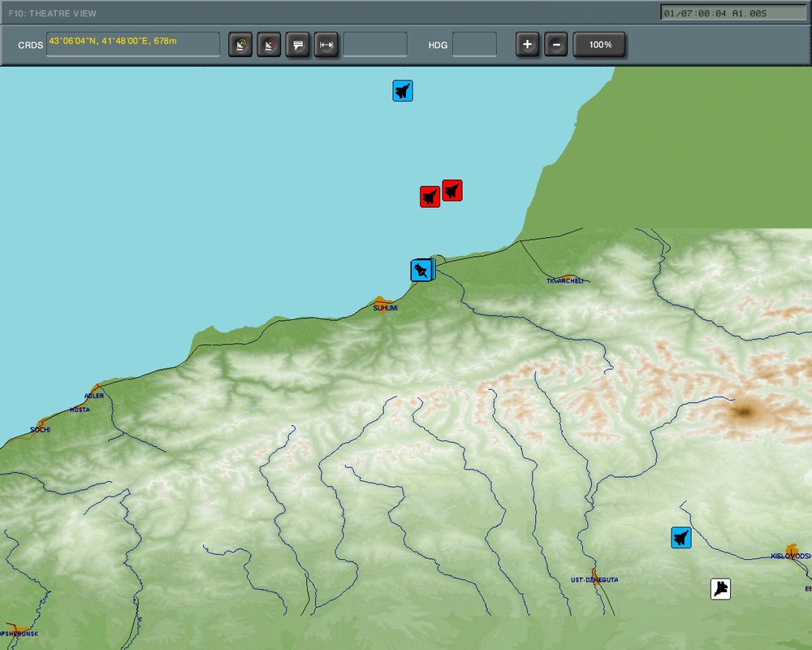The height and width of the screenshot is (650, 812).
Task: Select the blue aircraft at top over the sea
Action: pyautogui.click(x=403, y=91)
